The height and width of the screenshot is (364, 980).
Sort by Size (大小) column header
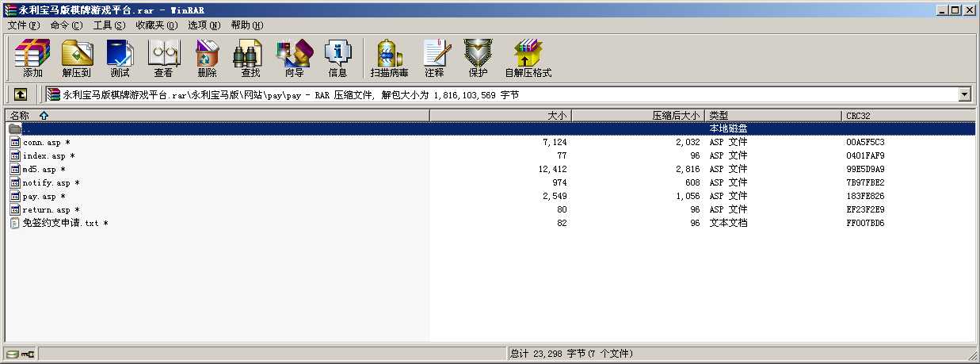click(x=501, y=116)
